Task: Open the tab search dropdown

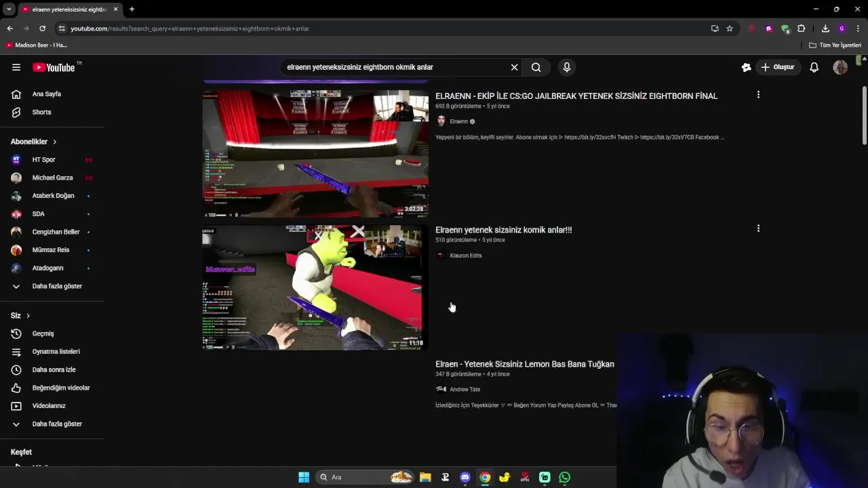Action: 9,9
